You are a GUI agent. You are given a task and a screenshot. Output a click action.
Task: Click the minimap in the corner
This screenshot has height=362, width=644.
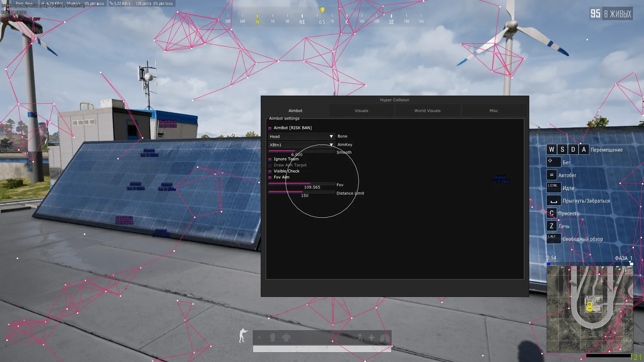coord(590,309)
